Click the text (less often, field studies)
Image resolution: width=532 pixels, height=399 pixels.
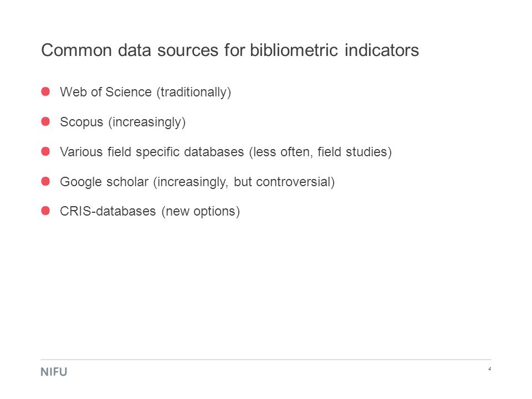(320, 152)
